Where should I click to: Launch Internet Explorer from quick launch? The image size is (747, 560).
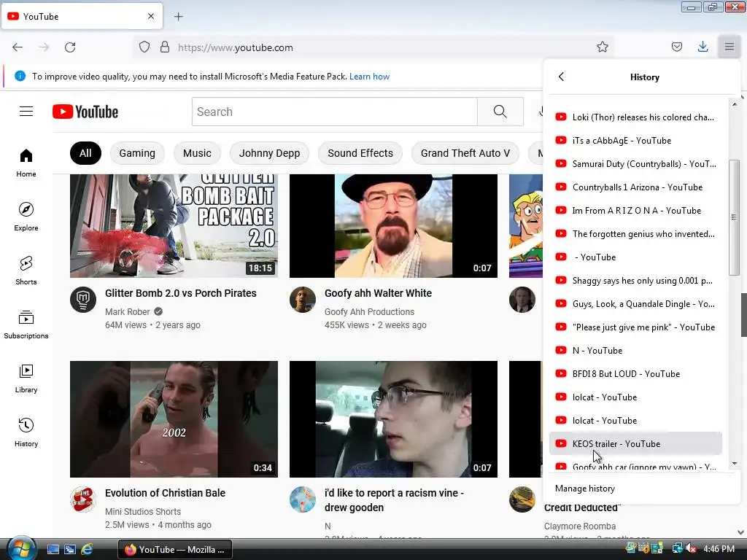tap(87, 549)
